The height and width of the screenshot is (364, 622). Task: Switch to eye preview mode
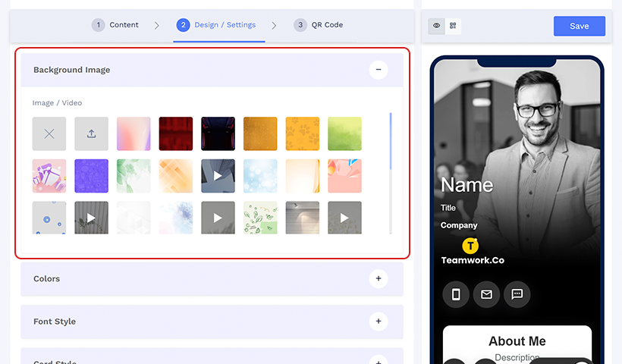point(436,26)
